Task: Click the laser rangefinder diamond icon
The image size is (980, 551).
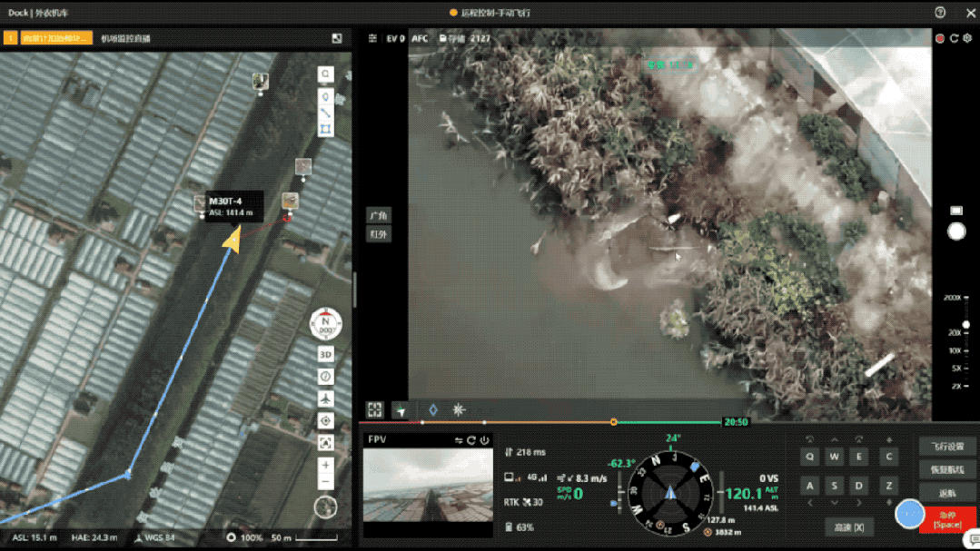Action: [x=433, y=409]
